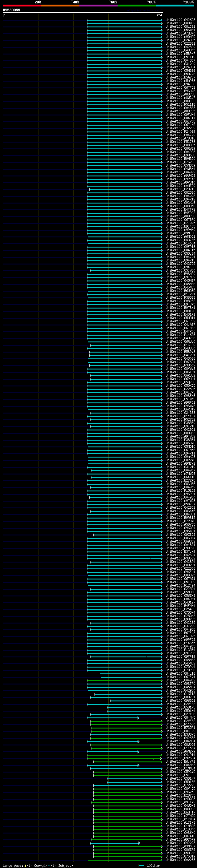
Task: Select hit label UniRef100_P25462
Action: [x=180, y=609]
